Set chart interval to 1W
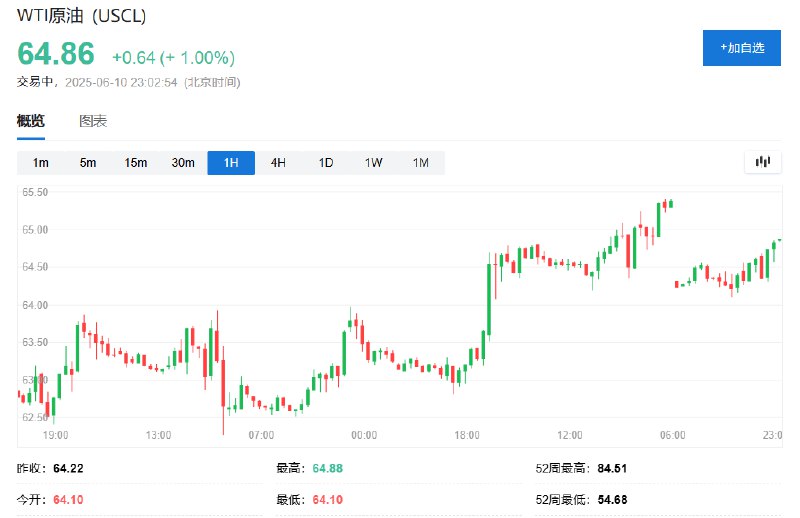800x518 pixels. [373, 163]
